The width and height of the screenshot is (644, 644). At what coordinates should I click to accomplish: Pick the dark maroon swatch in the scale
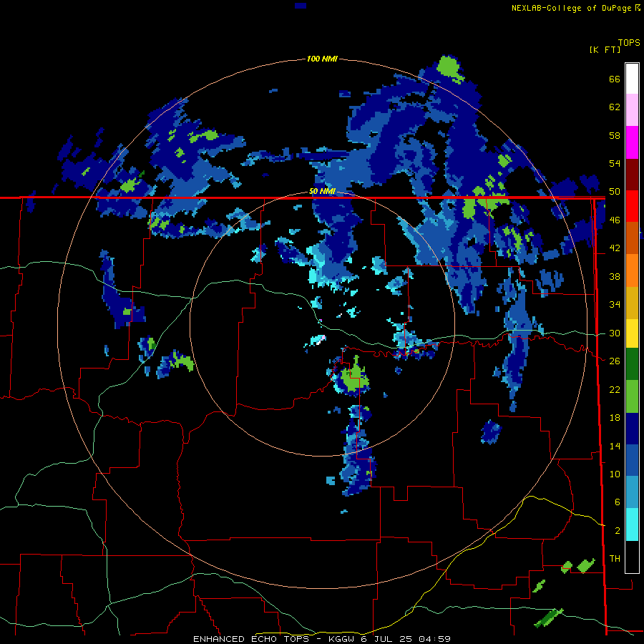632,174
